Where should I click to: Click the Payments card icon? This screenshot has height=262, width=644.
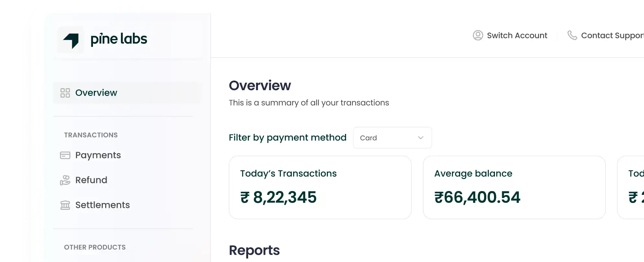pyautogui.click(x=65, y=155)
